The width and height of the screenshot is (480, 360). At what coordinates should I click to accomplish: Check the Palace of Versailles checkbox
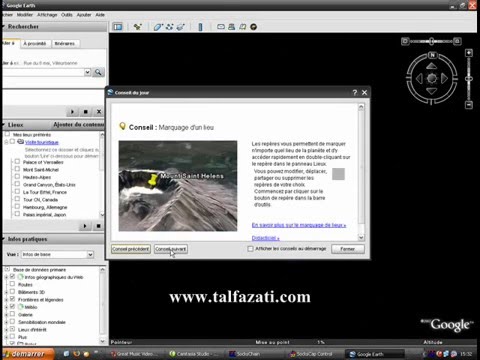pos(17,162)
